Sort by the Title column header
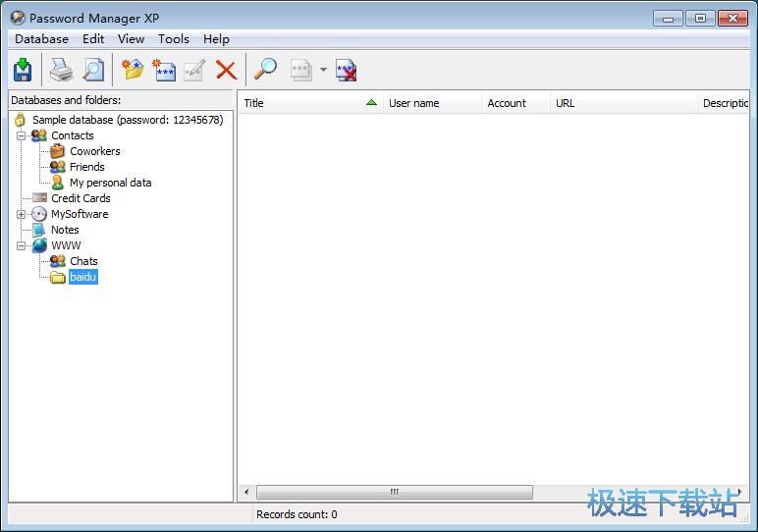This screenshot has height=532, width=758. point(310,103)
